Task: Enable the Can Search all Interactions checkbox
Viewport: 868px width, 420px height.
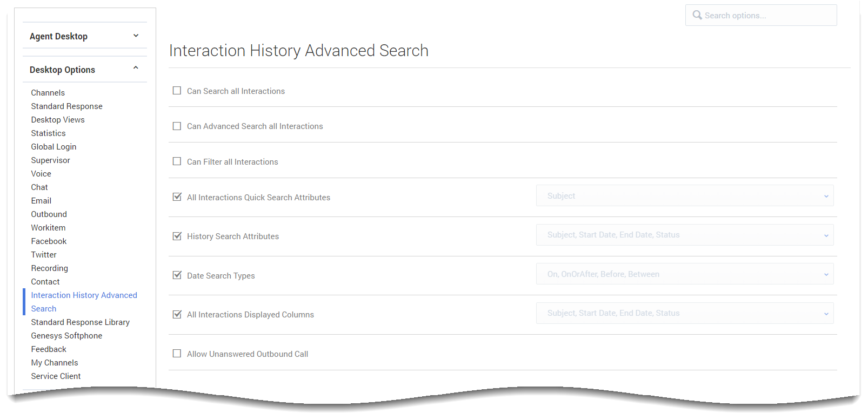Action: [177, 91]
